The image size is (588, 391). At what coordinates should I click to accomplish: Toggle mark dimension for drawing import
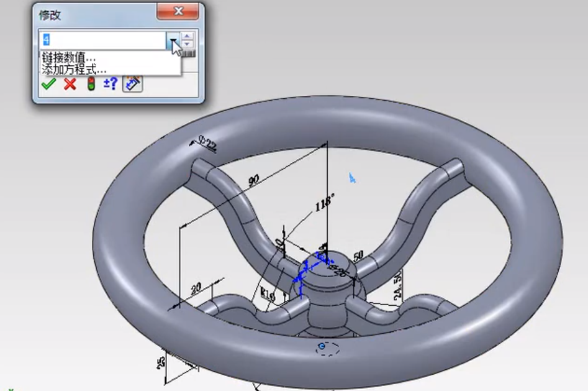coord(133,84)
